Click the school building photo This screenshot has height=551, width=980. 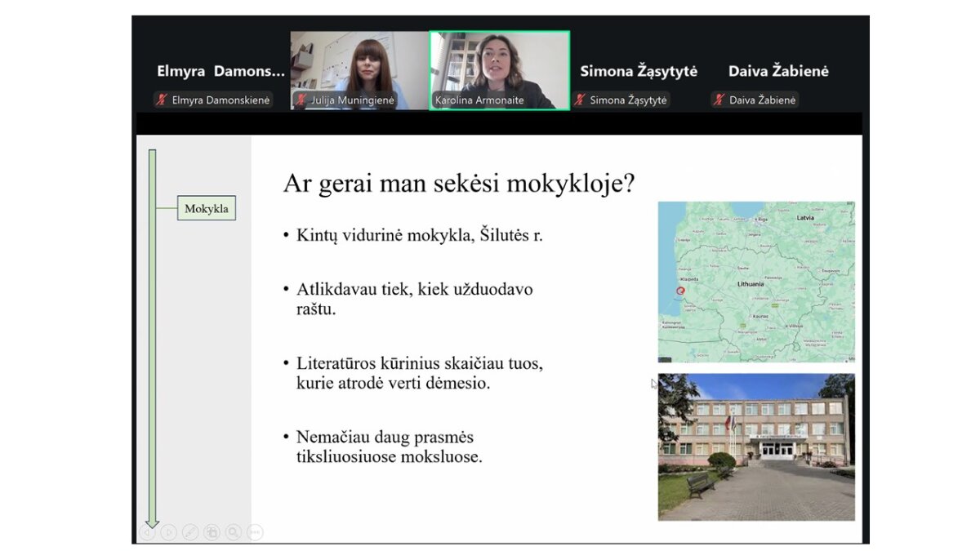point(755,447)
